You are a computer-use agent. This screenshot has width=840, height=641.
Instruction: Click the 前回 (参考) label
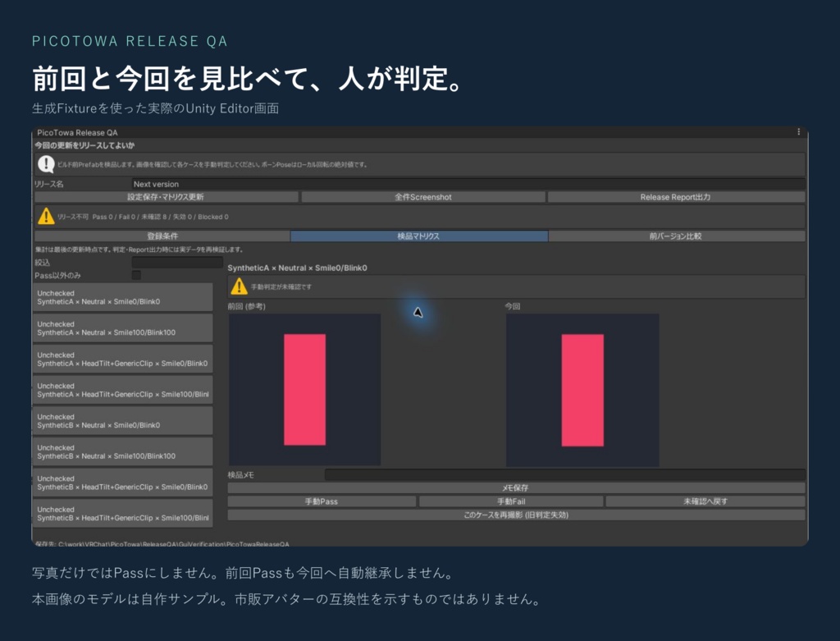point(246,306)
